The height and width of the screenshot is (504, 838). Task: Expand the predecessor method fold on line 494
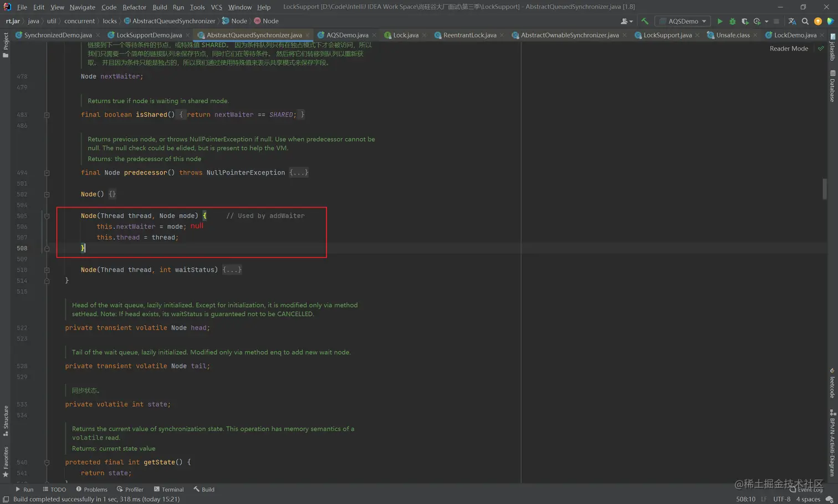(x=47, y=173)
